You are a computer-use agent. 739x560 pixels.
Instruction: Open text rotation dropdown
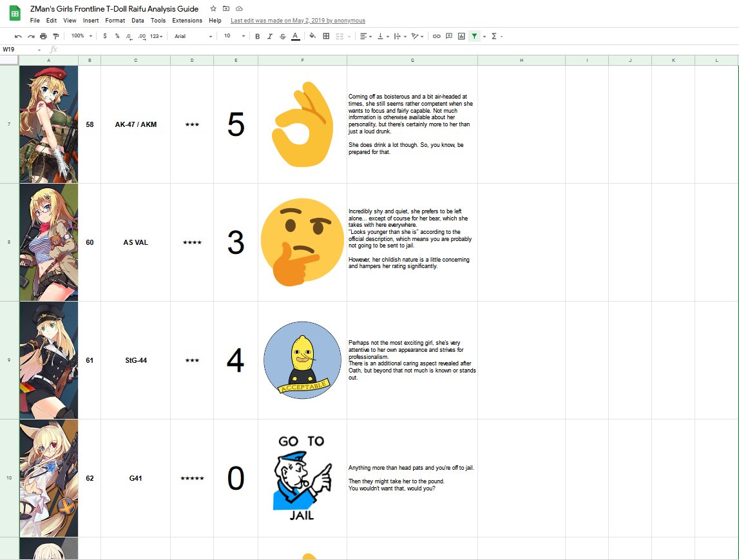click(417, 36)
